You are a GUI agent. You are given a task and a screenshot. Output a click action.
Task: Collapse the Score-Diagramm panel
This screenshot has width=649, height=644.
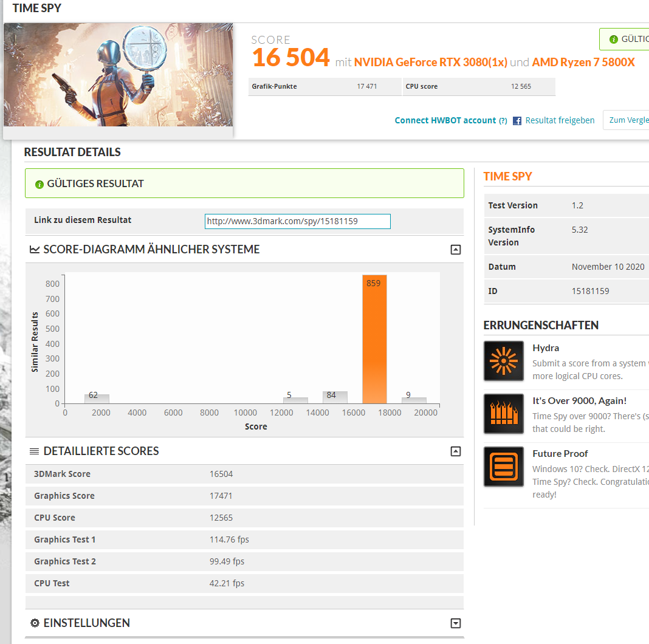pos(455,249)
